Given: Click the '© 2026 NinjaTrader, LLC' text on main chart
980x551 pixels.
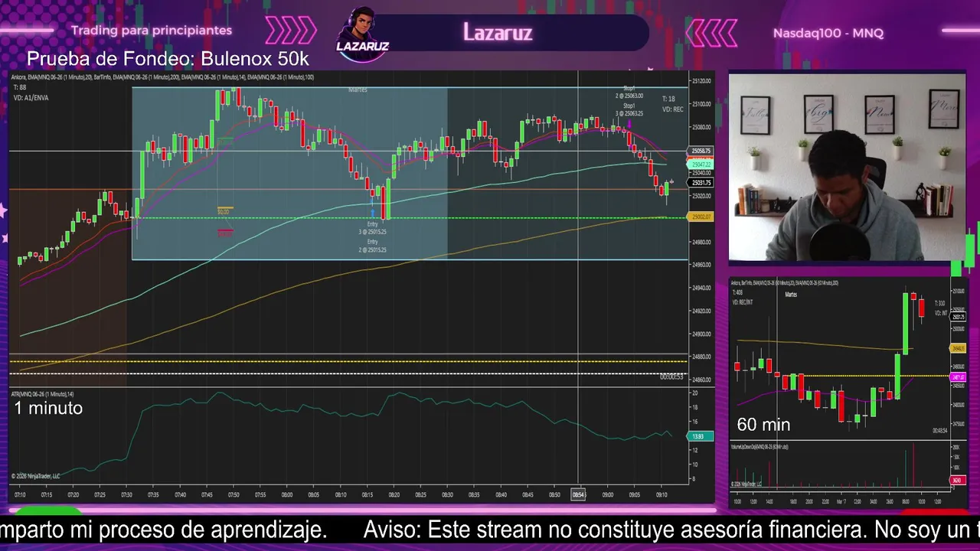Looking at the screenshot, I should click(35, 476).
